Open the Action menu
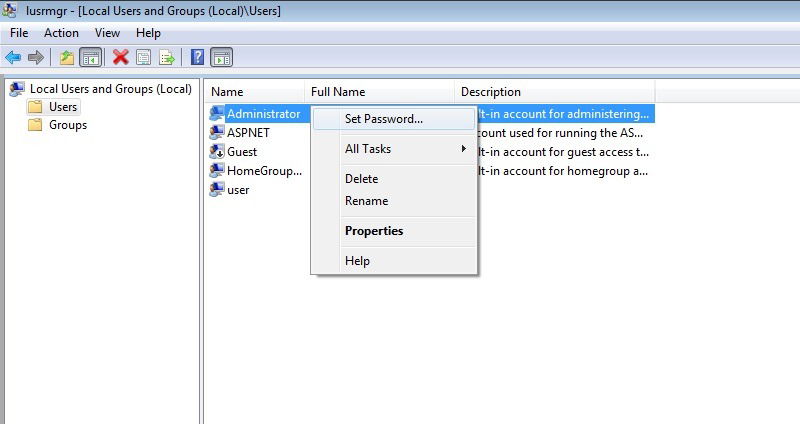The height and width of the screenshot is (424, 800). click(61, 33)
